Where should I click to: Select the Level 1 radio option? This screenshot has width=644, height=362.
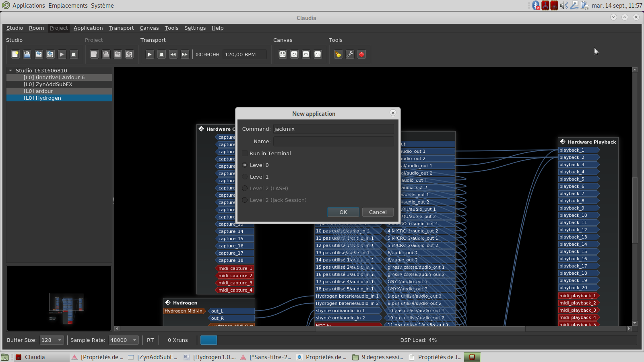click(x=245, y=177)
